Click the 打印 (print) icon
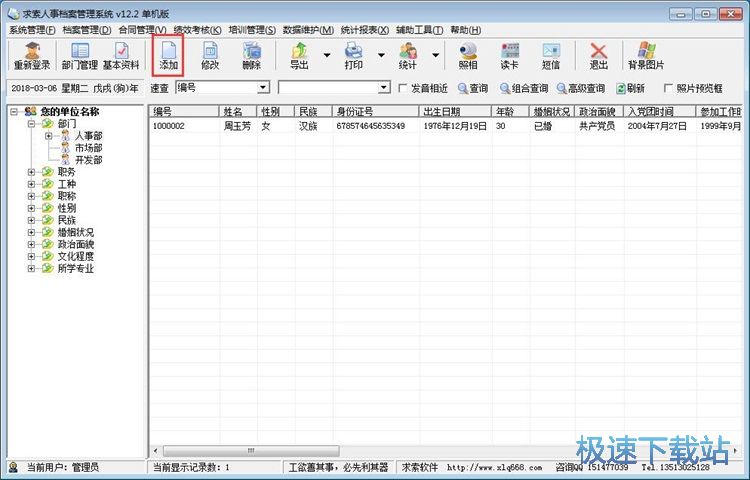This screenshot has width=750, height=480. point(353,56)
